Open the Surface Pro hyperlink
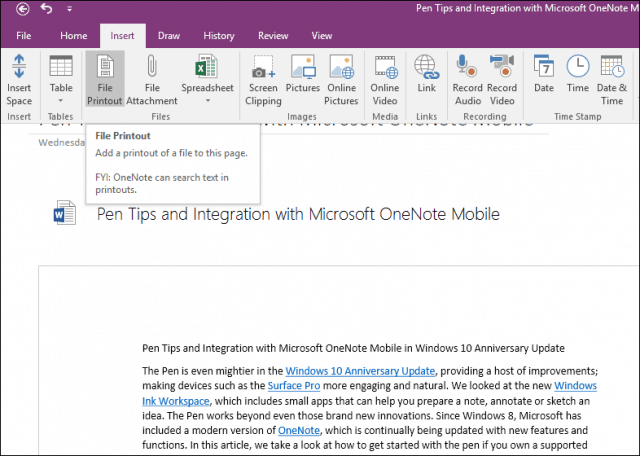 click(294, 386)
